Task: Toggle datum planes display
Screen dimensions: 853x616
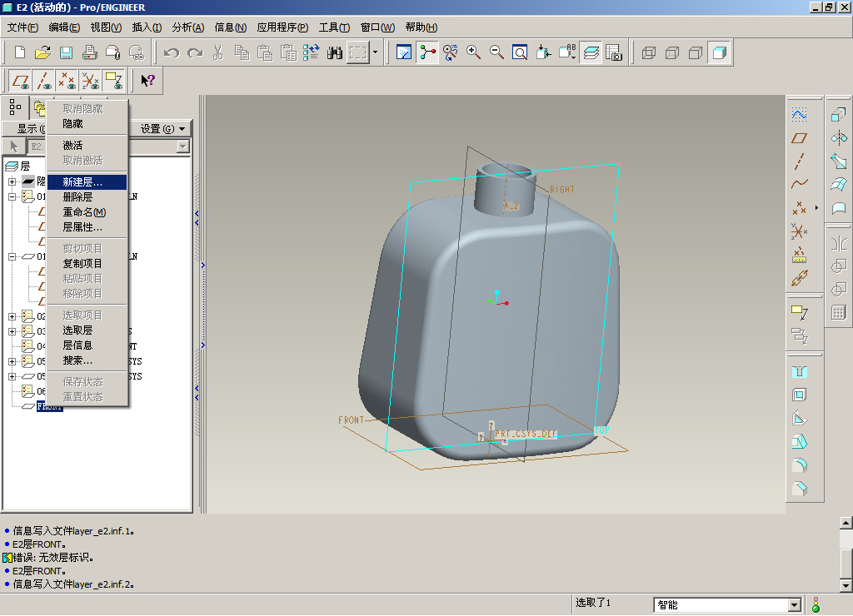Action: (x=21, y=81)
